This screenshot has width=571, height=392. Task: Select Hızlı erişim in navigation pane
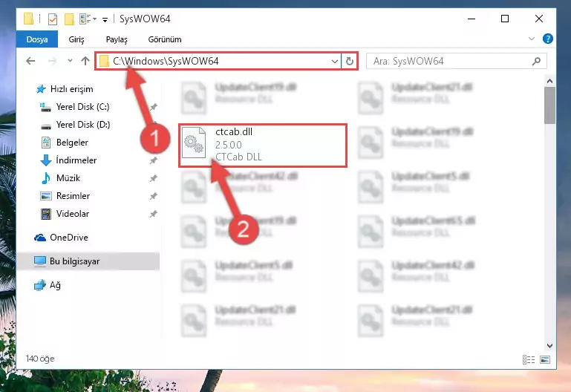65,89
